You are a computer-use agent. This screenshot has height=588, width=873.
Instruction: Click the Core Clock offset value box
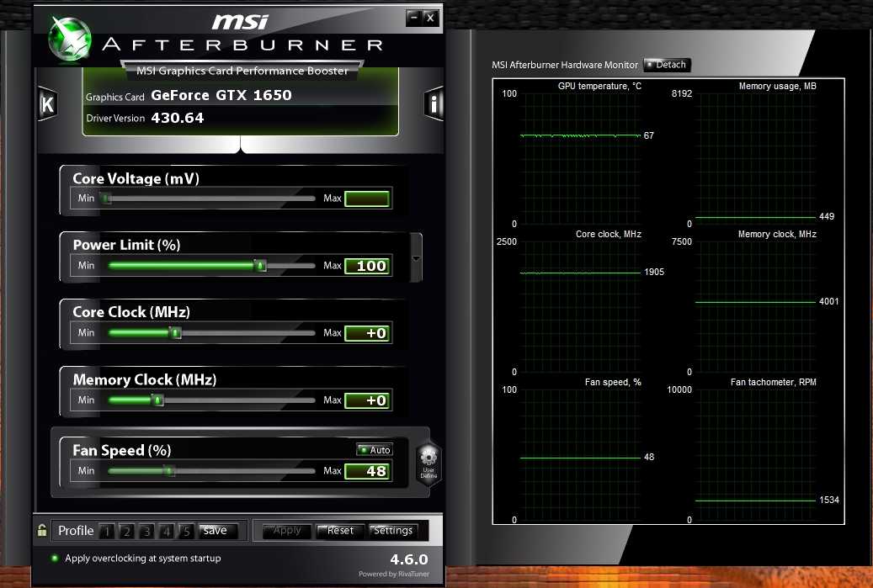click(x=367, y=333)
